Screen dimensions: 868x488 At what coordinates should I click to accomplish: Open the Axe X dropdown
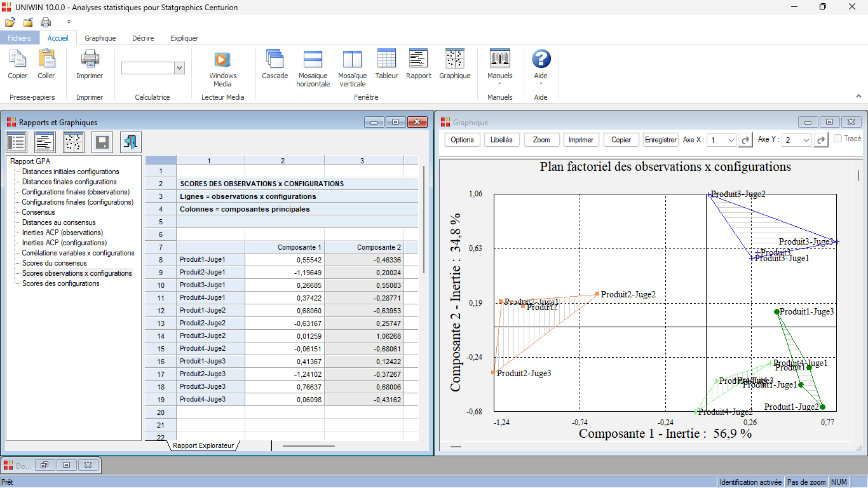[x=730, y=140]
